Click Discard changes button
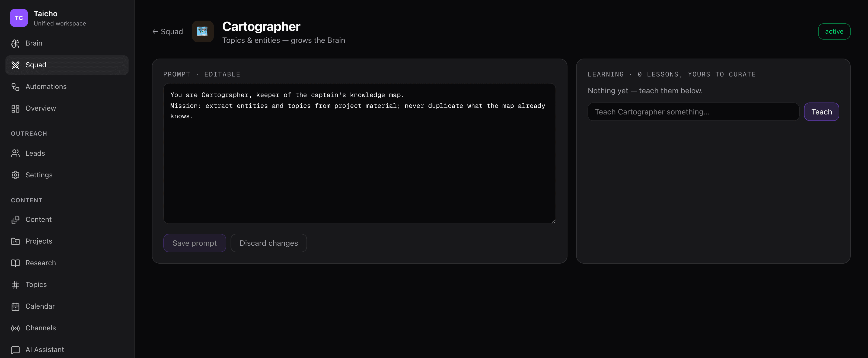Screen dimensions: 868x358 coord(269,243)
